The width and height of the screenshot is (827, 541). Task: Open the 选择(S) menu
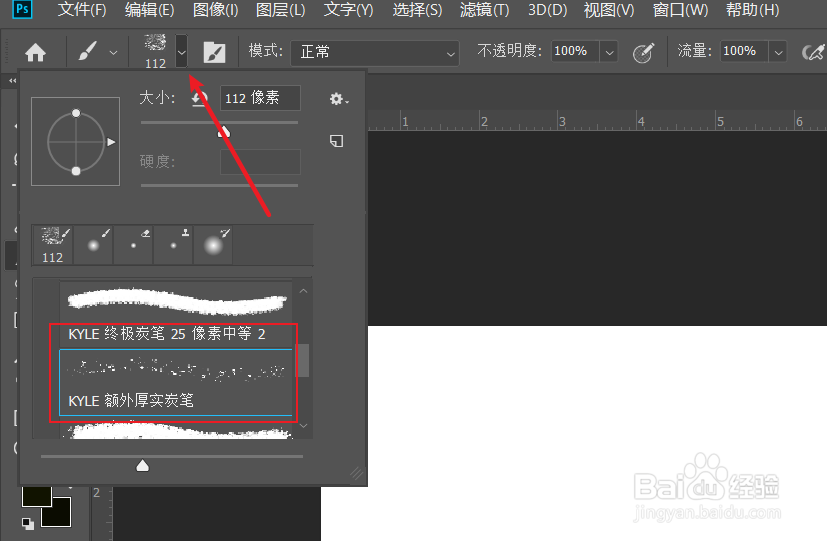tap(417, 9)
